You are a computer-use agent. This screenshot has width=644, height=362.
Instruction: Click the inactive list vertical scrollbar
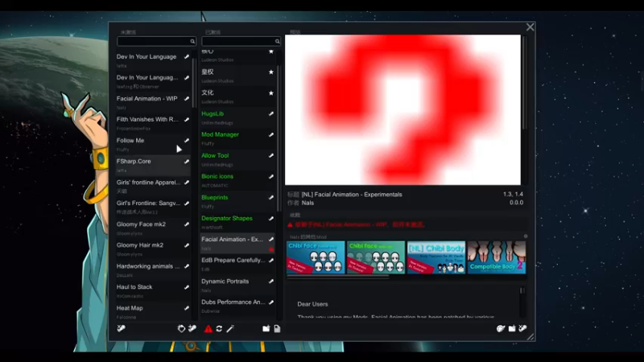(x=194, y=84)
